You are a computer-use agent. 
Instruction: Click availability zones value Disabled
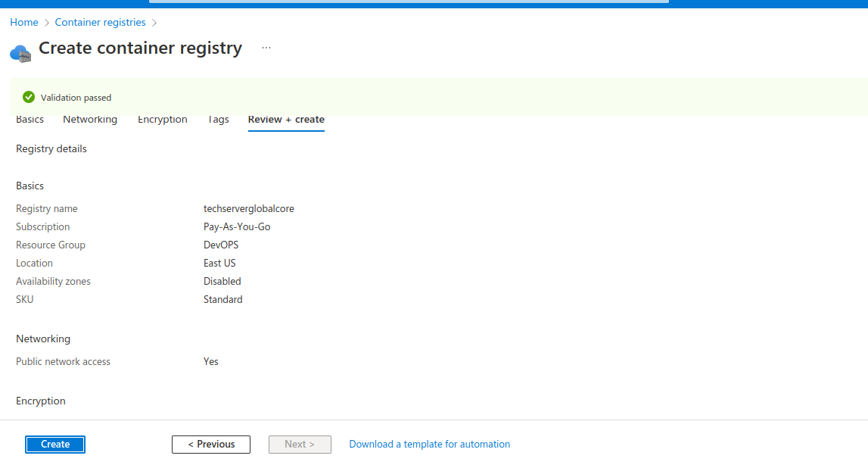pos(222,281)
